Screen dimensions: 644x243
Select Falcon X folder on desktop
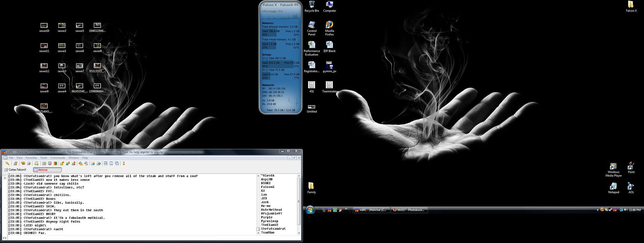[x=631, y=7]
